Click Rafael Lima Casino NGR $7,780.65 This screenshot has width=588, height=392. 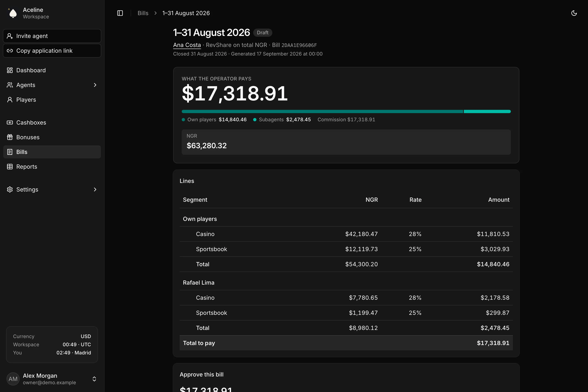click(363, 298)
